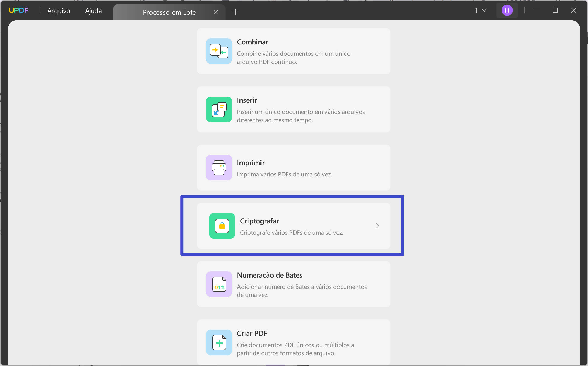
Task: Select the Combinar documents icon
Action: click(x=219, y=51)
